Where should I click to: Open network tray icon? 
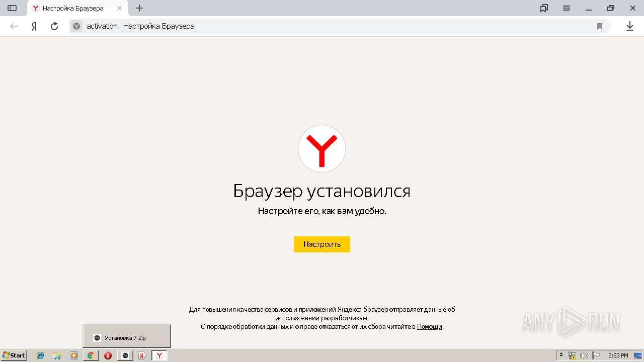click(x=572, y=355)
